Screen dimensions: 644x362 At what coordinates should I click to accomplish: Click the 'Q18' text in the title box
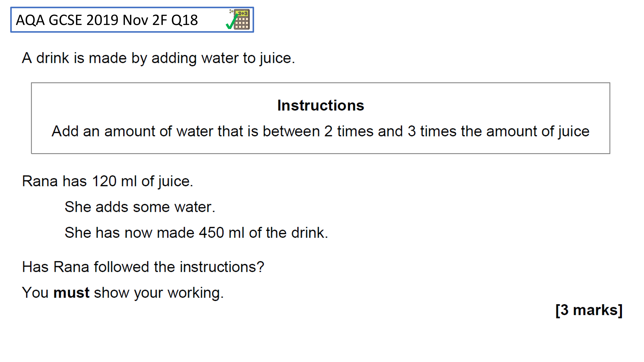click(x=184, y=20)
